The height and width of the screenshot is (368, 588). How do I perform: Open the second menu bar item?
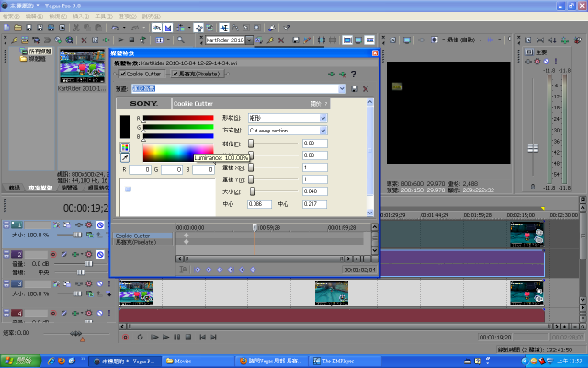(34, 17)
